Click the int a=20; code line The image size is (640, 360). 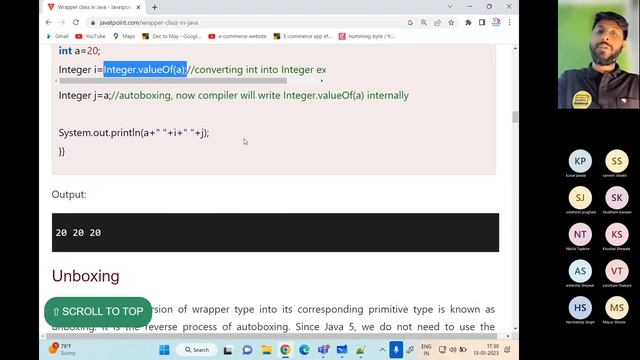(x=79, y=51)
